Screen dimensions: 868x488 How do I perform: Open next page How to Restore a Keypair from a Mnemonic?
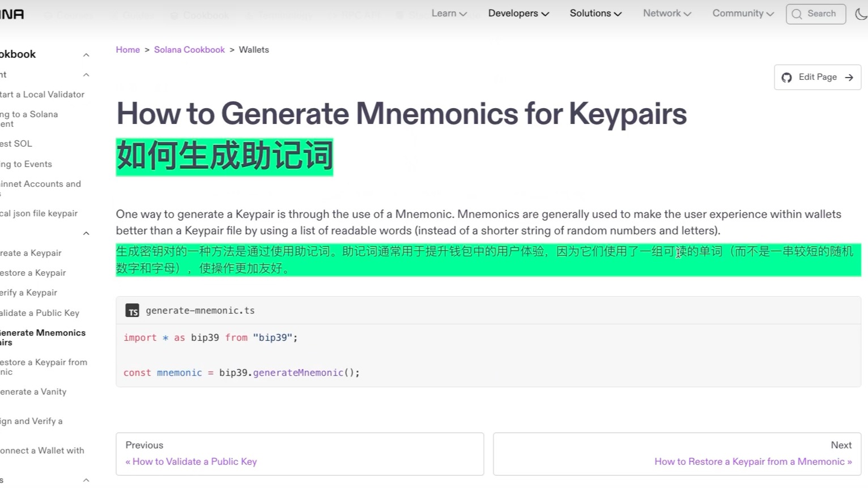677,454
